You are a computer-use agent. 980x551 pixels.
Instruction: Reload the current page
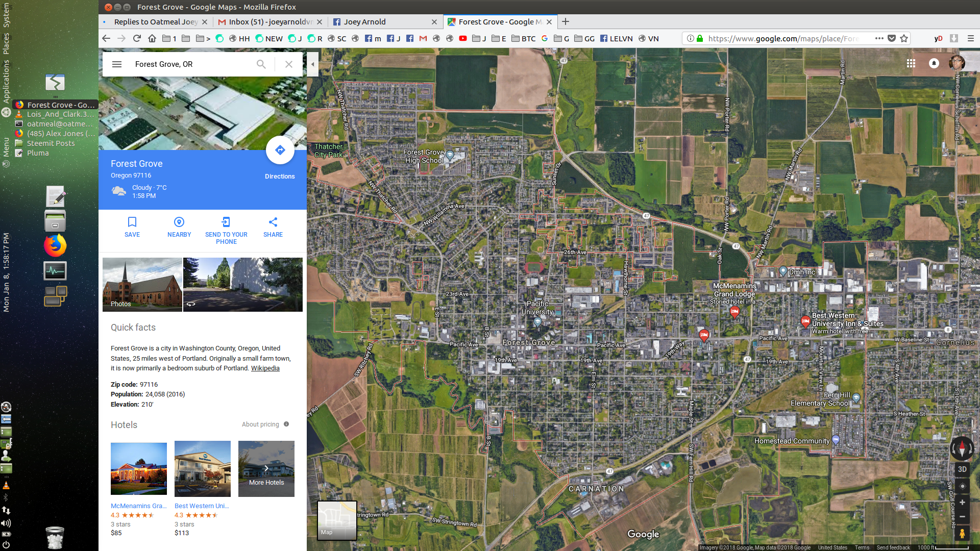point(137,38)
